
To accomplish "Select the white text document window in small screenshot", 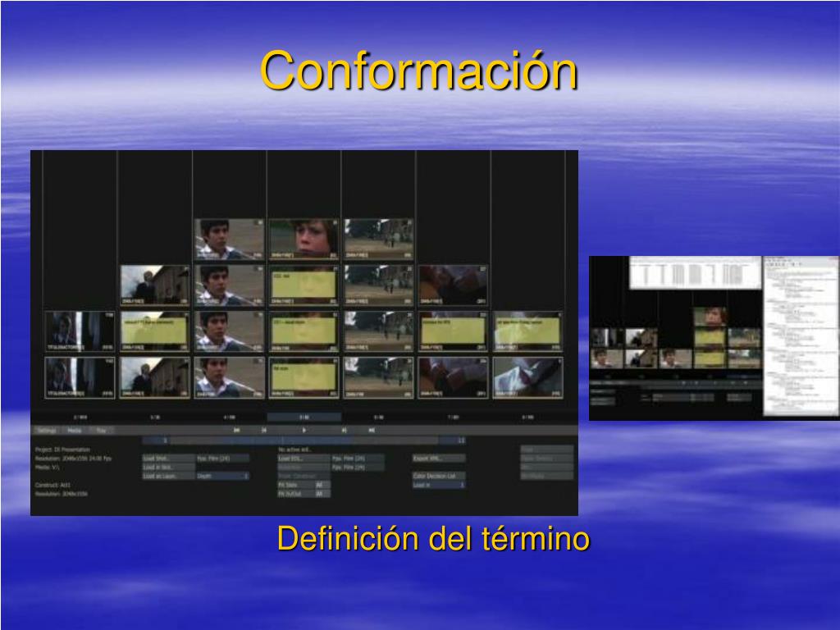I will (801, 336).
